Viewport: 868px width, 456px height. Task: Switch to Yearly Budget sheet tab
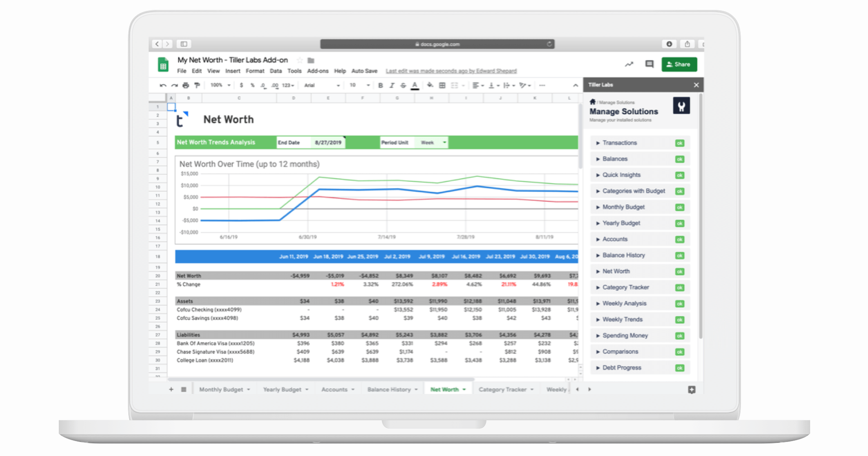coord(285,389)
